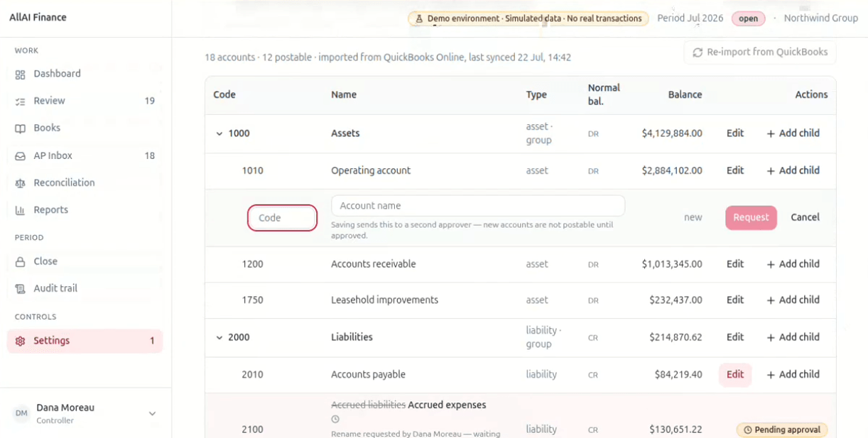Click the Code column header
The width and height of the screenshot is (868, 438).
coord(224,94)
